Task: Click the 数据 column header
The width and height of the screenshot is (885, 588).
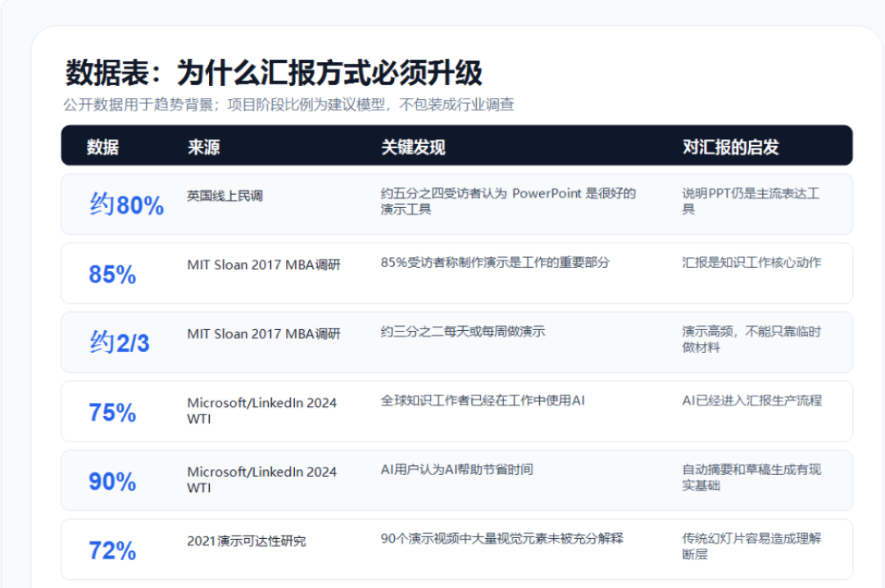Action: pos(102,147)
